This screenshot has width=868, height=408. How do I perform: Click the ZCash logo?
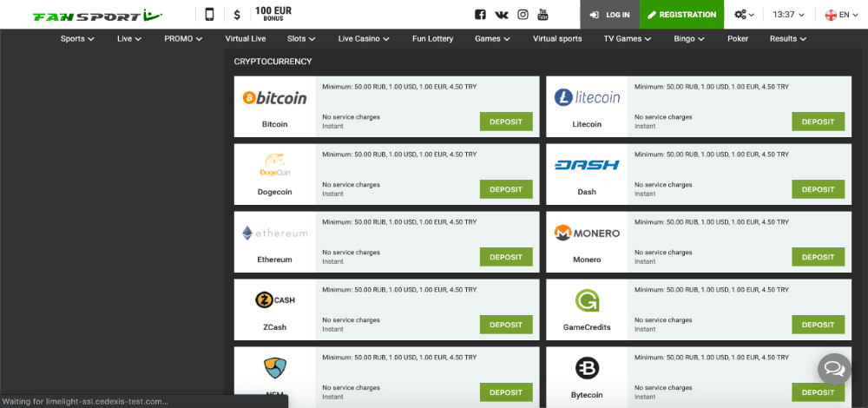[x=274, y=300]
